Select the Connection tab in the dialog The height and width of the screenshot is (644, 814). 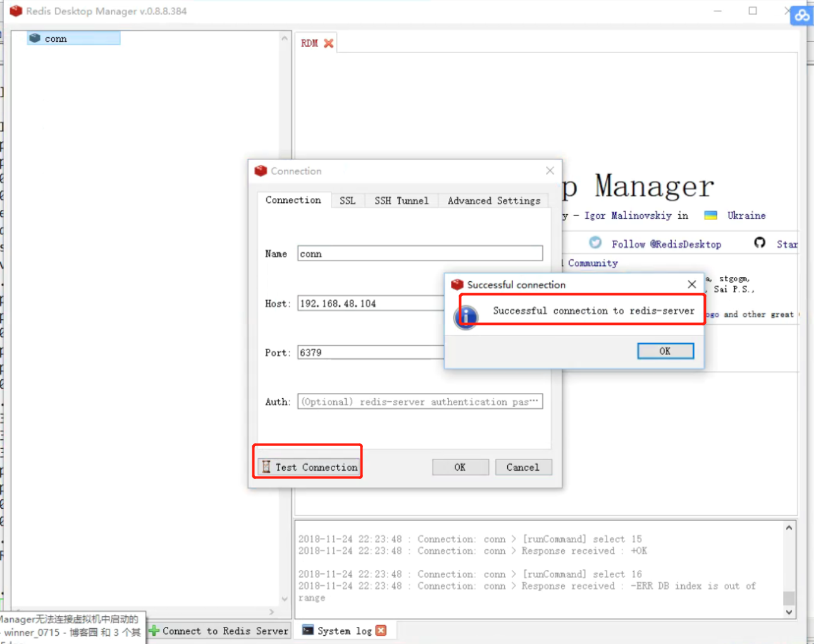coord(293,200)
